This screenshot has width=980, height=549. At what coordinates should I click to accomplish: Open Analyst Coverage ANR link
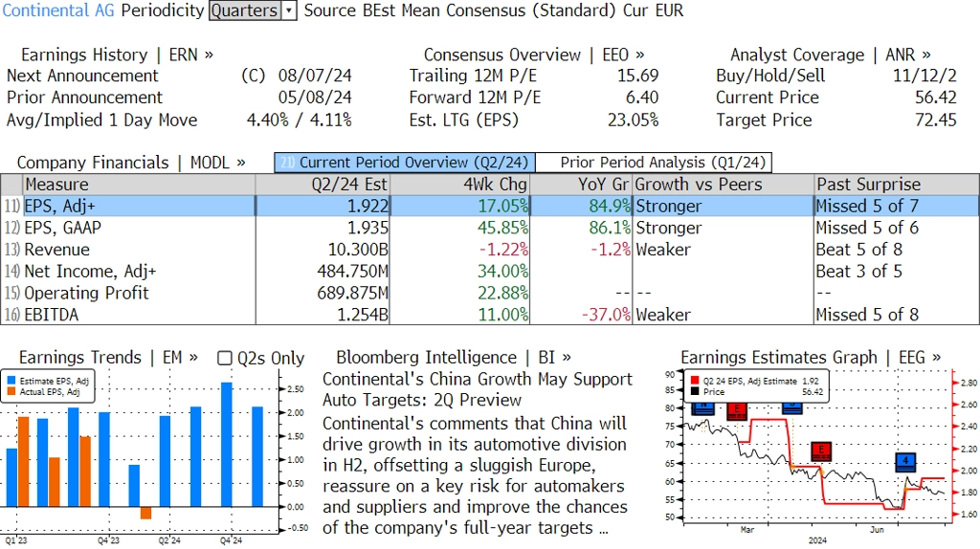pyautogui.click(x=830, y=55)
